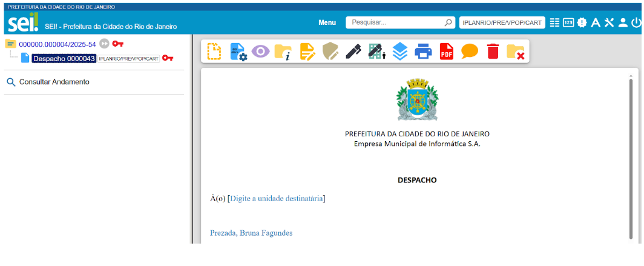Viewport: 644px width, 266px height.
Task: Click the blue layers stack icon
Action: 400,52
